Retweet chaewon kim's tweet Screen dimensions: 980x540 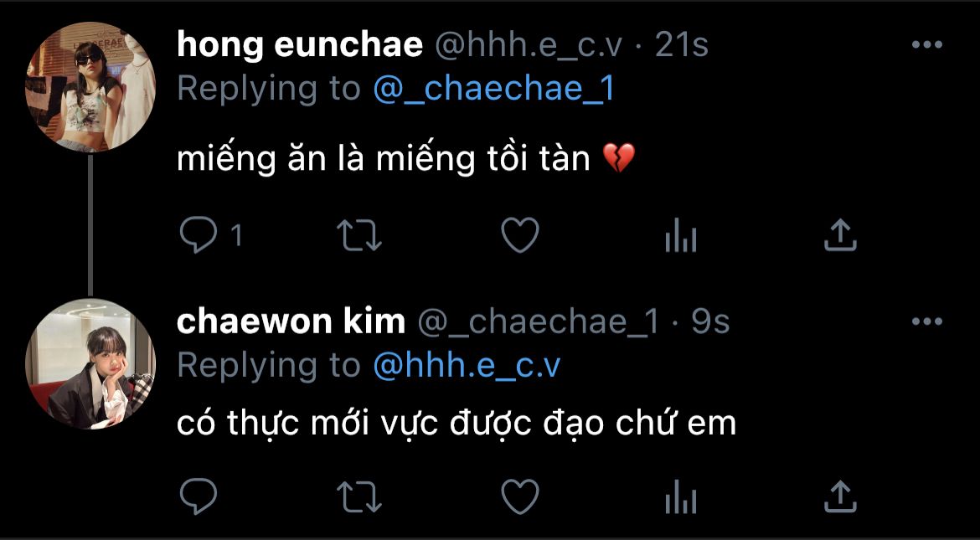[x=359, y=496]
